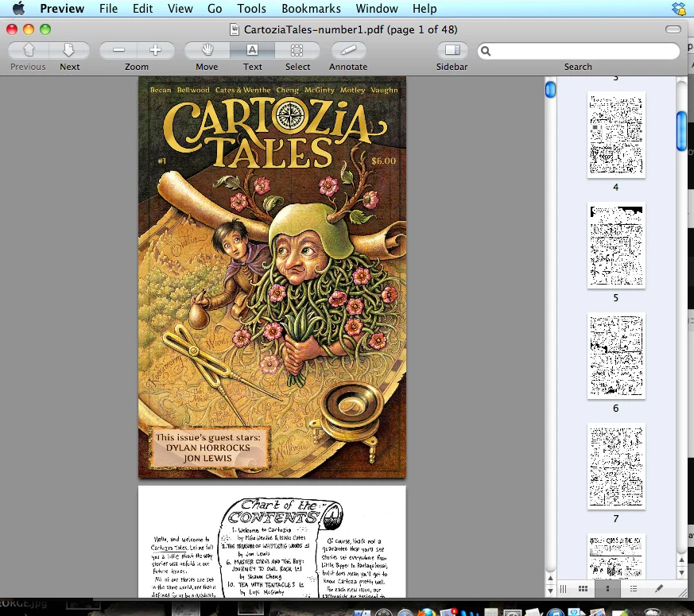Switch to the Text selection tool
The image size is (694, 616).
(x=252, y=50)
